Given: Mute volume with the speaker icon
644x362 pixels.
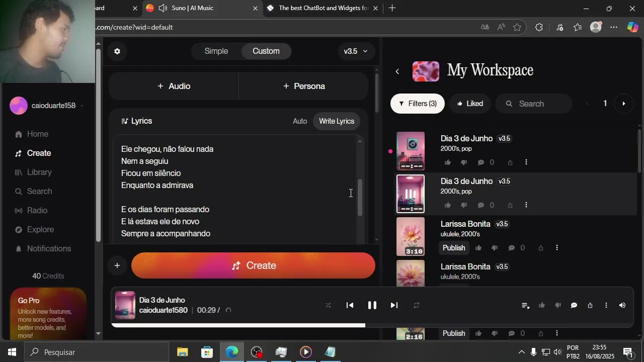Looking at the screenshot, I should click(x=622, y=305).
